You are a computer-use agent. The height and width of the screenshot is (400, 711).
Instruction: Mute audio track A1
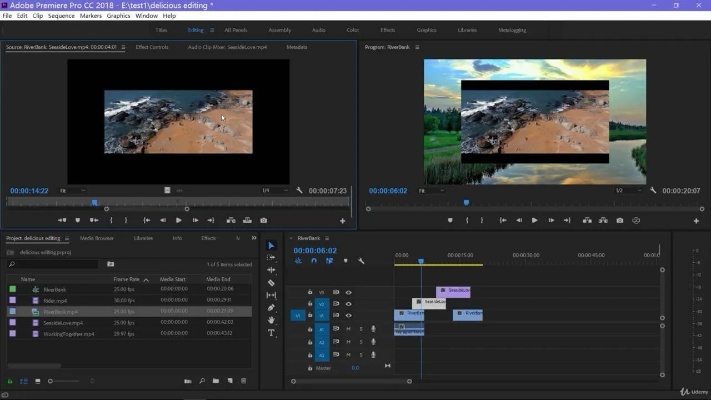click(349, 328)
